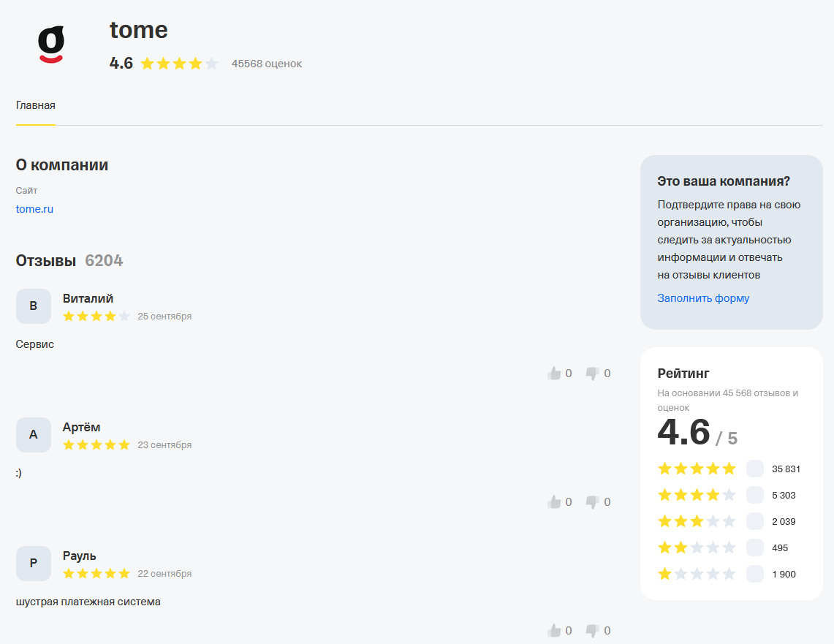The image size is (834, 644).
Task: Click the 45568 оценок count in header
Action: point(267,64)
